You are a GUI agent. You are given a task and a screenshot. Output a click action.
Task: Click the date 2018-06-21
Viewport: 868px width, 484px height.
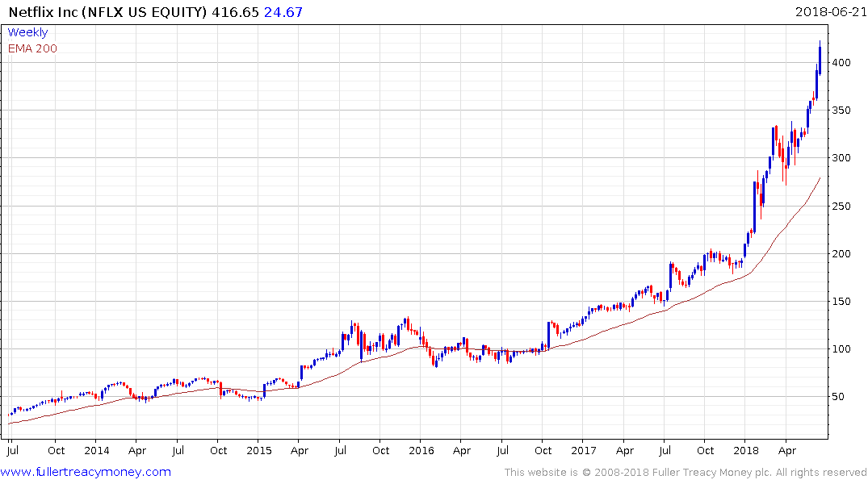[x=831, y=11]
